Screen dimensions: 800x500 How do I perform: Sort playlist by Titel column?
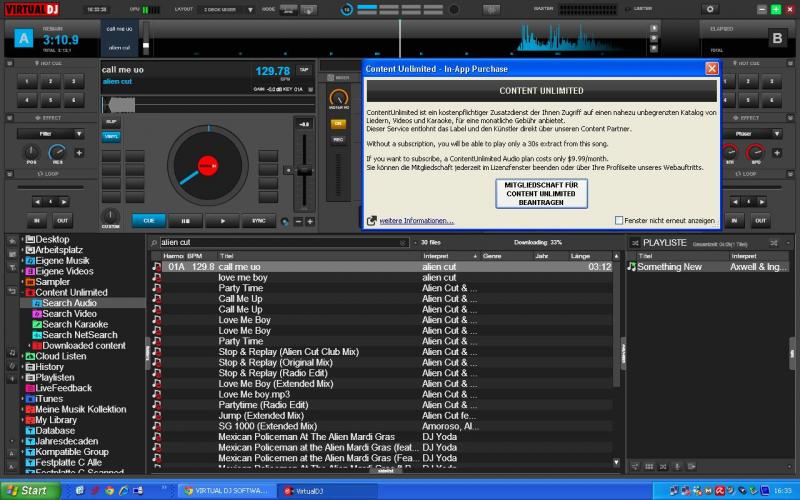[683, 256]
